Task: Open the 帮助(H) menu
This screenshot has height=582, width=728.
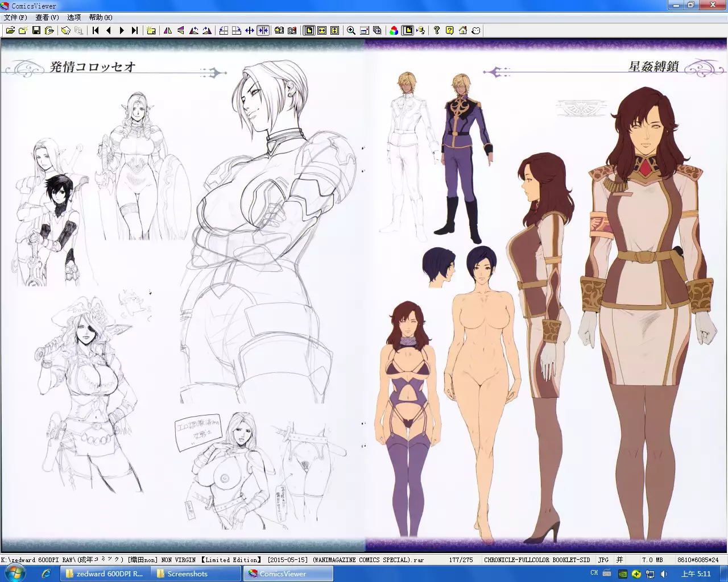Action: (x=100, y=18)
